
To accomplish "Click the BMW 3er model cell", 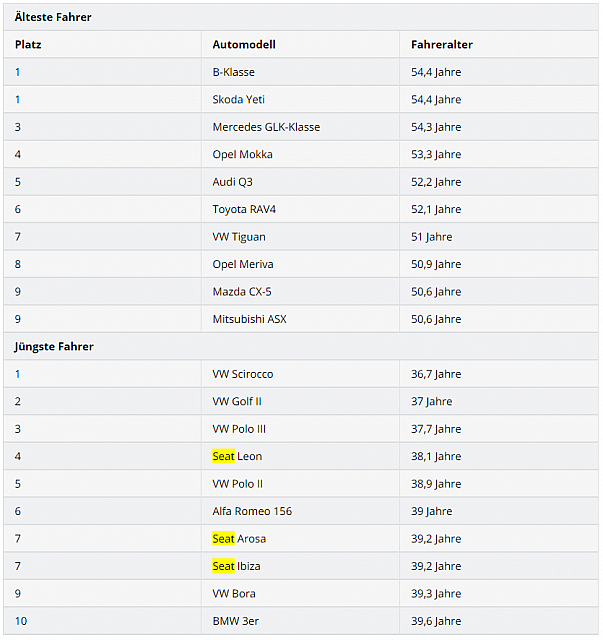I will (235, 621).
